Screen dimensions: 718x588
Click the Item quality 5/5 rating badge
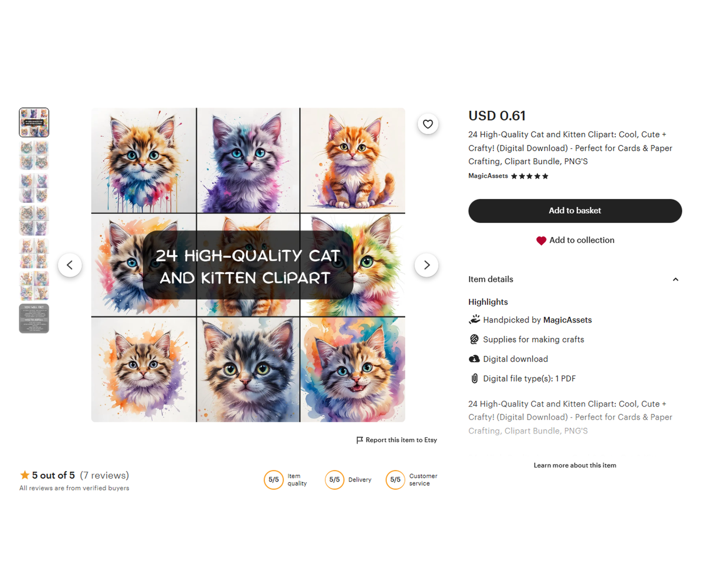273,479
